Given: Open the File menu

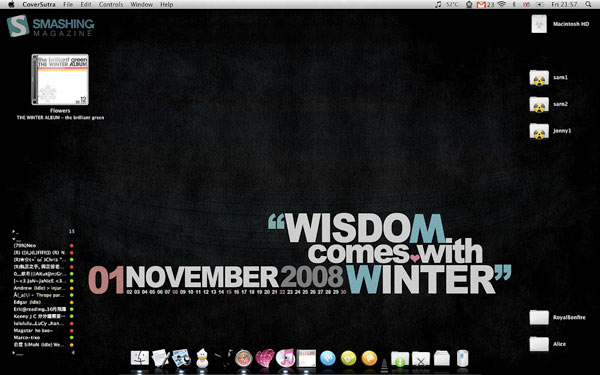Looking at the screenshot, I should (68, 5).
